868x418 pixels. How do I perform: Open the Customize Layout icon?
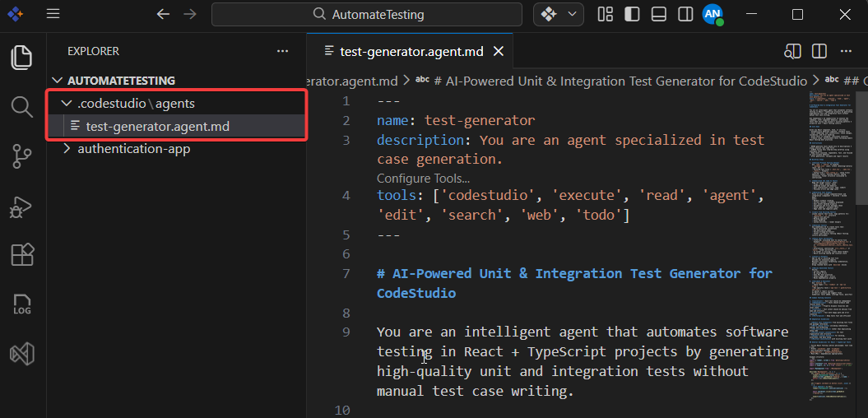[605, 14]
